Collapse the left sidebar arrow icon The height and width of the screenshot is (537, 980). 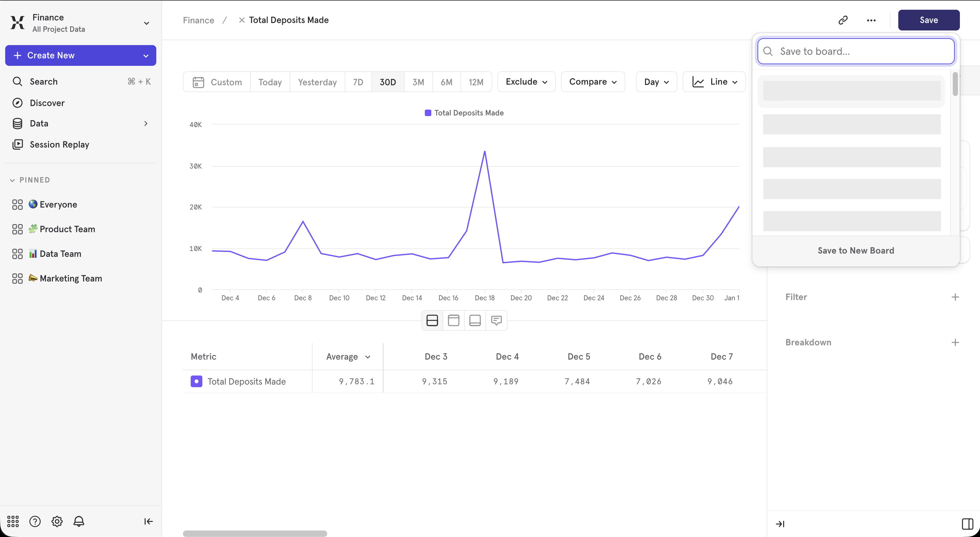149,521
